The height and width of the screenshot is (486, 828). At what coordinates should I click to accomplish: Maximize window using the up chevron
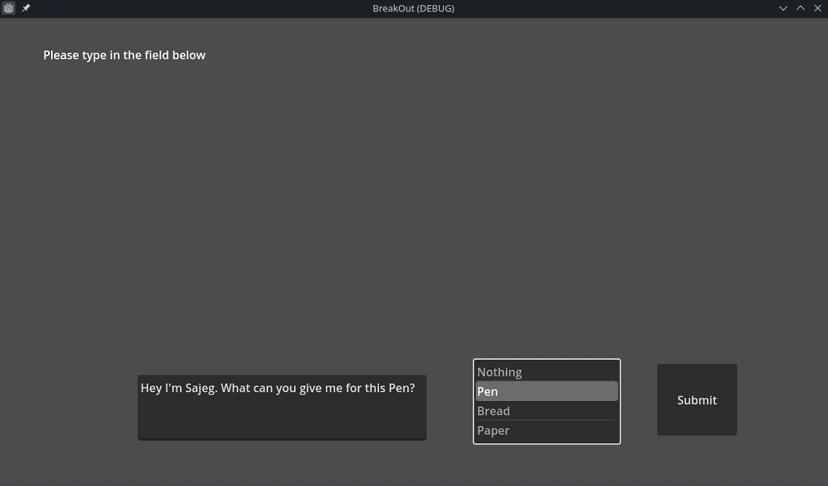(x=801, y=8)
